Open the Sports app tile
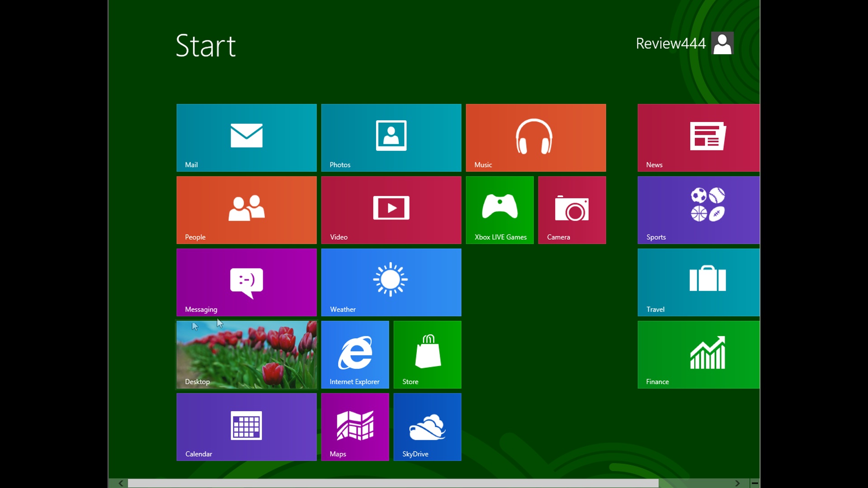Screen dimensions: 868x488 [x=707, y=210]
